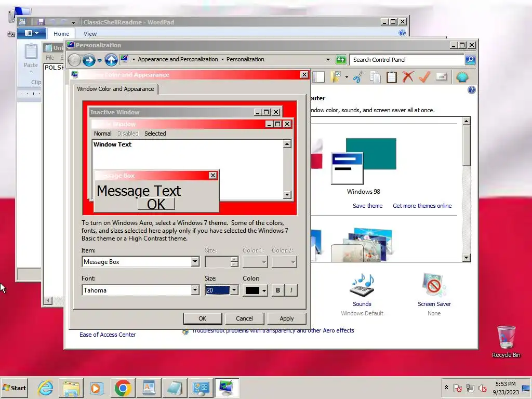Open the font Size dropdown showing 20

pos(234,290)
